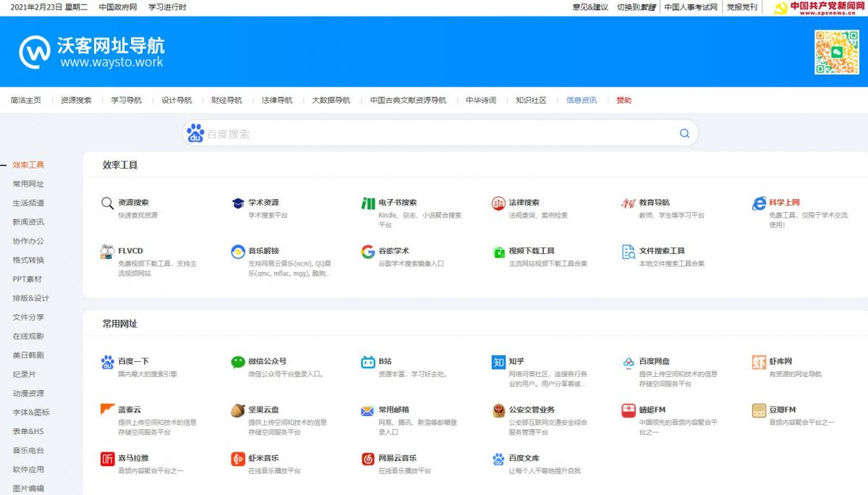Viewport: 868px width, 495px height.
Task: Open the 中国政府网 link at top
Action: 118,7
